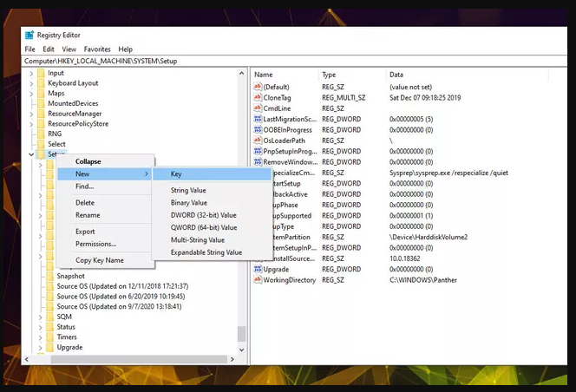Choose Expandable String Value

tap(212, 252)
